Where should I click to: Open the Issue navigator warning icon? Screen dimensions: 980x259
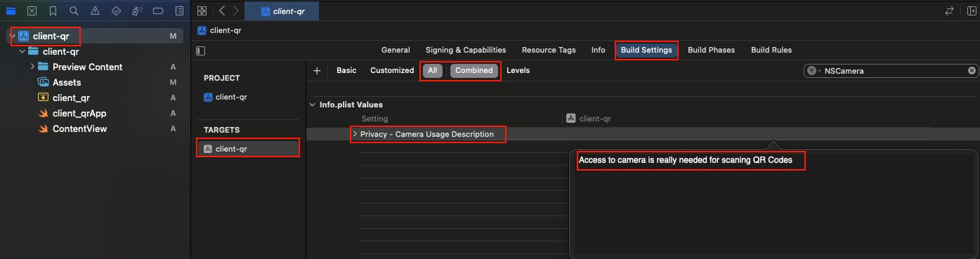(x=95, y=11)
